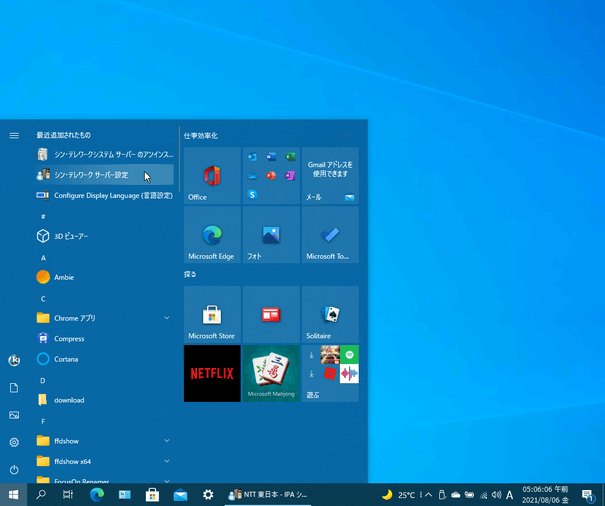This screenshot has width=605, height=506.
Task: Open the user account icon in start sidebar
Action: tap(14, 360)
